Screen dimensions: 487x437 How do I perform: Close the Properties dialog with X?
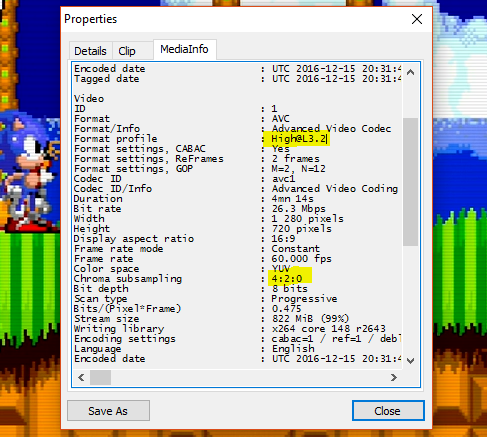point(417,19)
